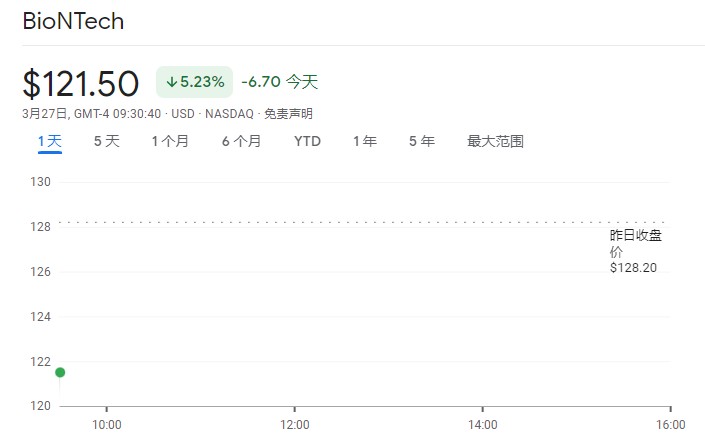Open the 1 个月 chart range
This screenshot has width=705, height=447.
pyautogui.click(x=170, y=142)
